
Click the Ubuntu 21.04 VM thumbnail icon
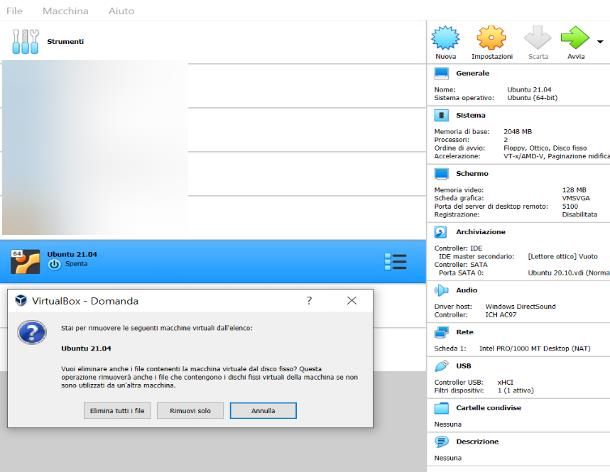click(25, 261)
